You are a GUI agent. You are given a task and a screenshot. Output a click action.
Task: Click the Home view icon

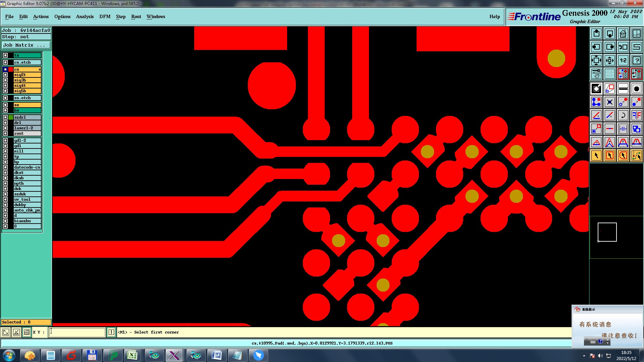click(x=623, y=34)
